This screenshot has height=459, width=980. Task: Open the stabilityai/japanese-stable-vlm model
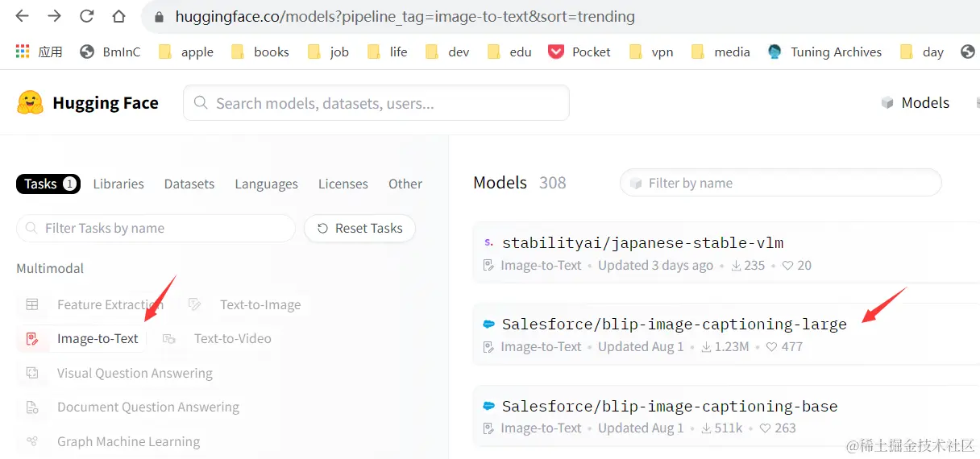[x=642, y=242]
